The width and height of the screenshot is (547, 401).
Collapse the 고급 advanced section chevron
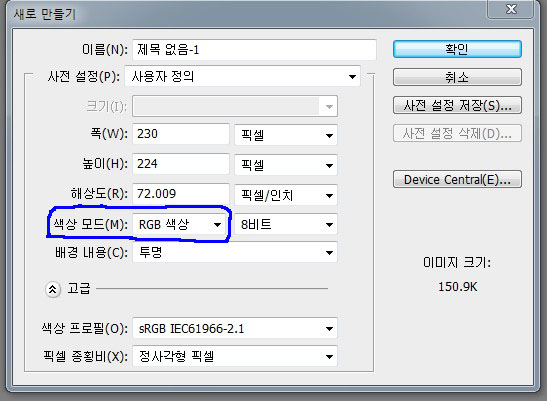click(53, 289)
